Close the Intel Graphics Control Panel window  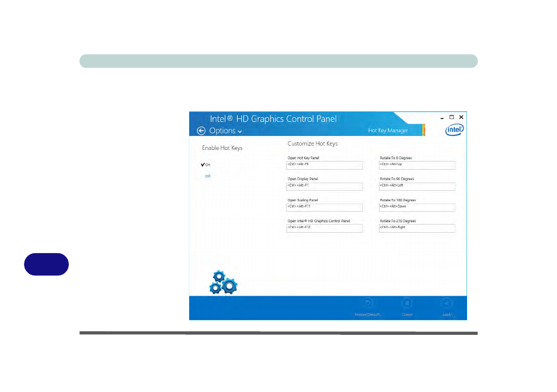[461, 117]
